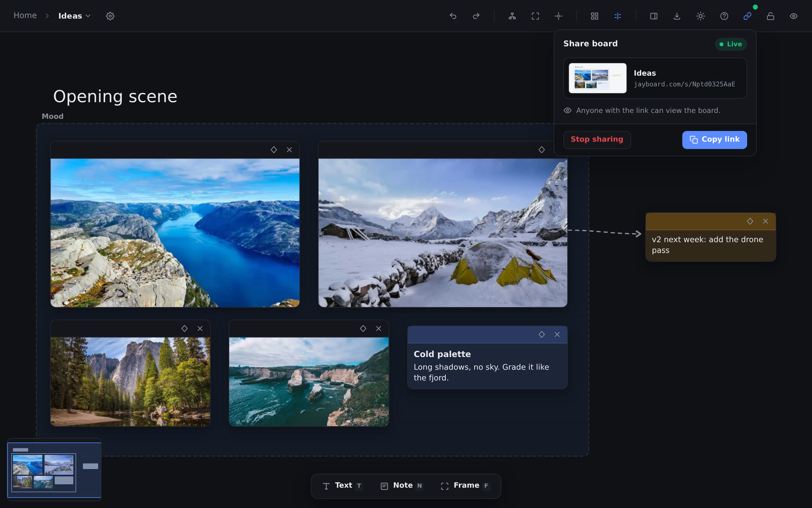Select the Mood frame label
The image size is (812, 508).
tap(53, 116)
